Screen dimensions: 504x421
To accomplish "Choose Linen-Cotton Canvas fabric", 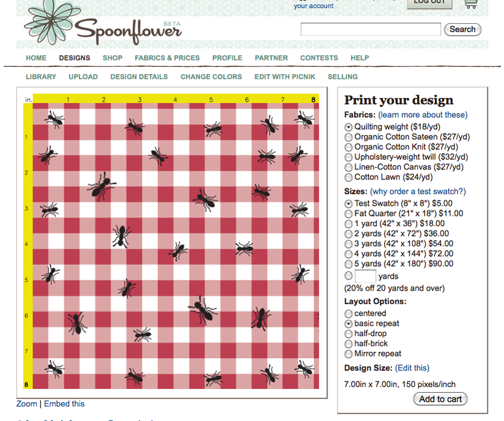I will click(x=348, y=167).
